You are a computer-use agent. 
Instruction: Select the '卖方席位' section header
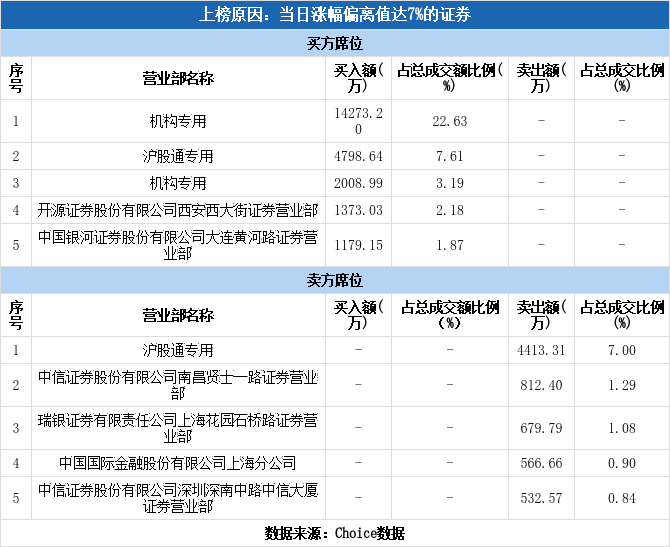click(335, 280)
